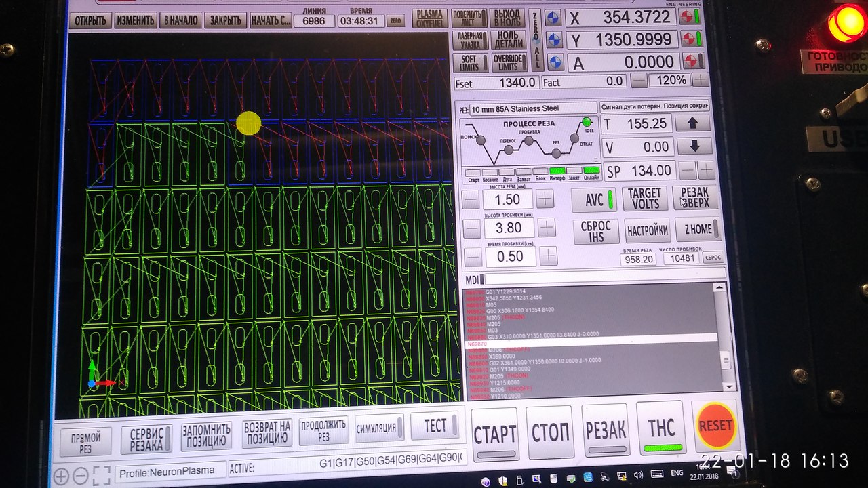Image resolution: width=868 pixels, height=488 pixels.
Task: Open the touch keyboard from the taskbar
Action: pos(656,474)
